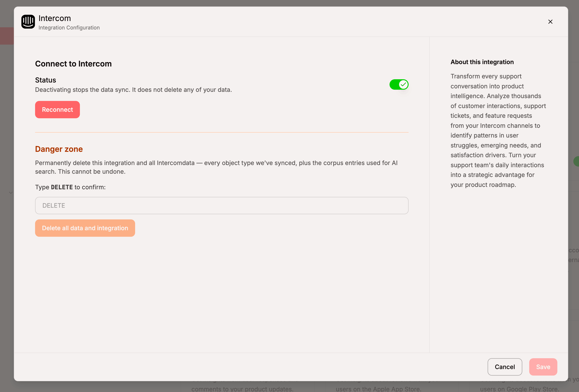The width and height of the screenshot is (579, 392).
Task: Toggle the integration Status switch off
Action: [x=399, y=84]
